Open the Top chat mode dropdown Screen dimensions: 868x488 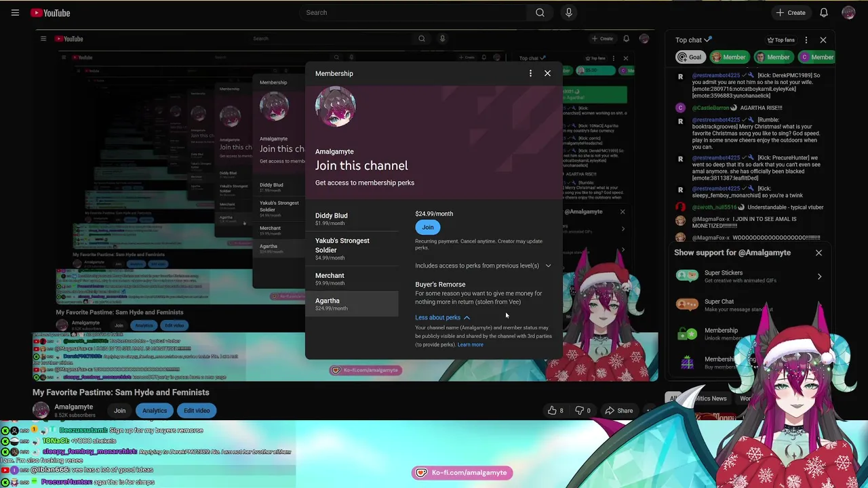click(x=693, y=40)
